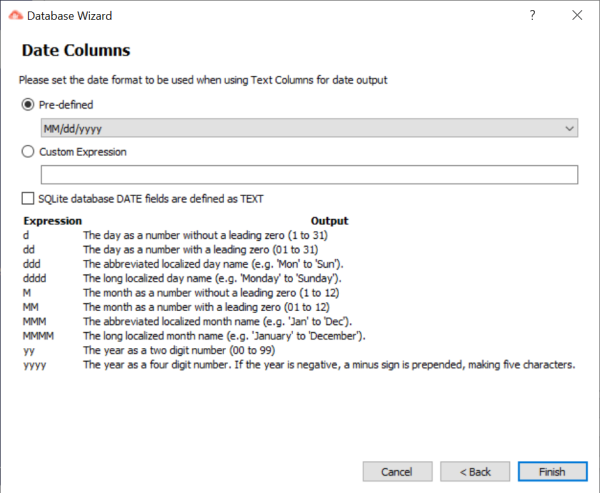Screen dimensions: 600x493
Task: Focus the Custom Expression text field
Action: pos(309,175)
